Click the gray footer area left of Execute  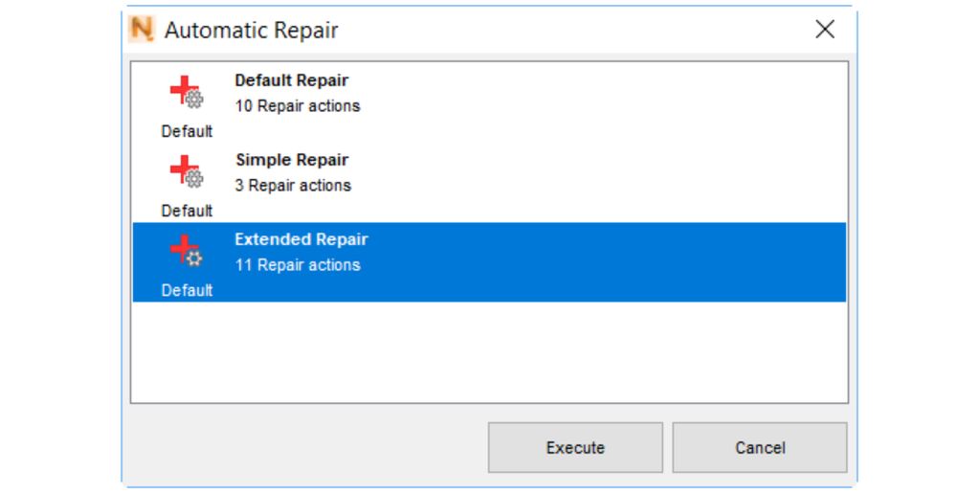pyautogui.click(x=306, y=447)
